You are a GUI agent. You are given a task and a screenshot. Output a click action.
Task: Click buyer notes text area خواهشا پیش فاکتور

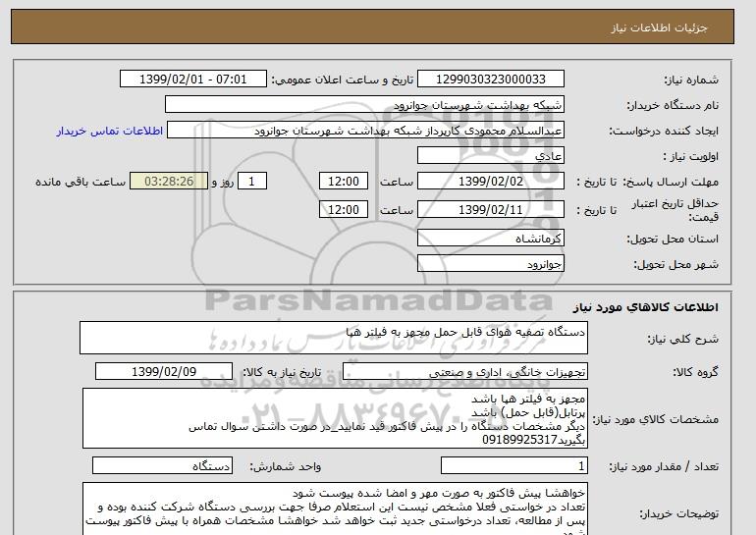(x=335, y=508)
